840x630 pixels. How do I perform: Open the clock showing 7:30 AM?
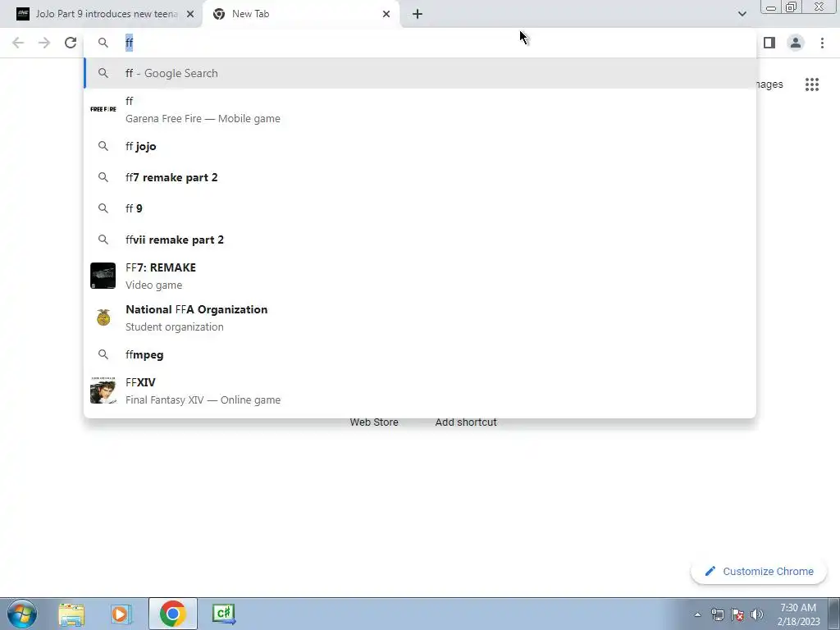(798, 614)
